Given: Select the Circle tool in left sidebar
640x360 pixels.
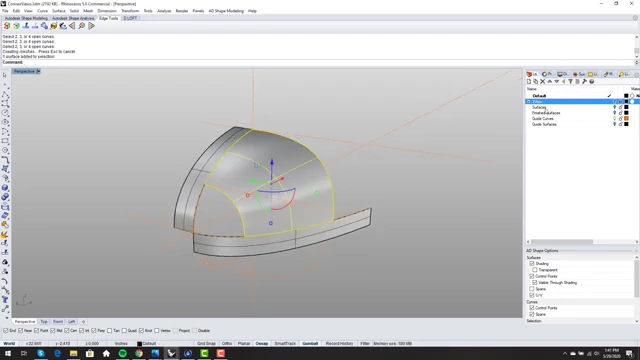Looking at the screenshot, I should tap(5, 113).
